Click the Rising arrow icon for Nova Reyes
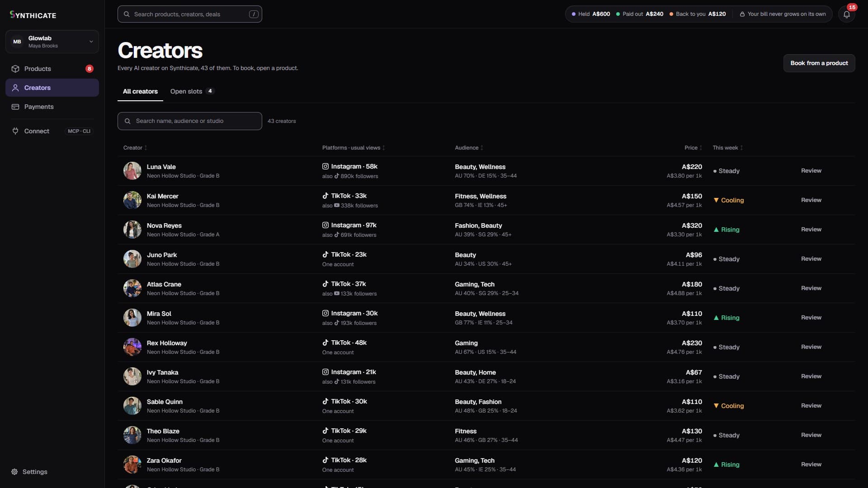 [716, 230]
